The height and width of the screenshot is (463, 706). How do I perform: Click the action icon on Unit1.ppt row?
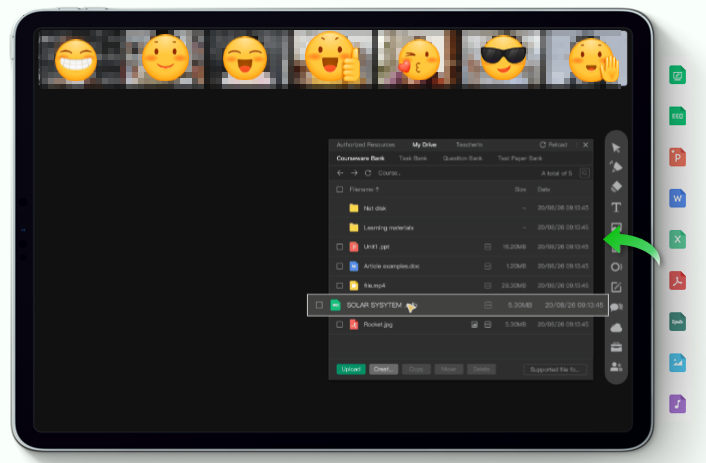point(488,247)
